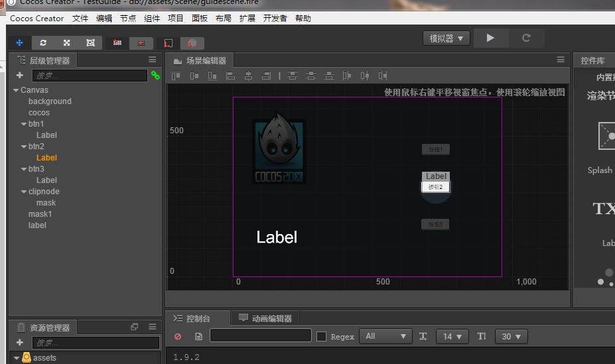Open console log file icon
The width and height of the screenshot is (615, 364).
[199, 337]
